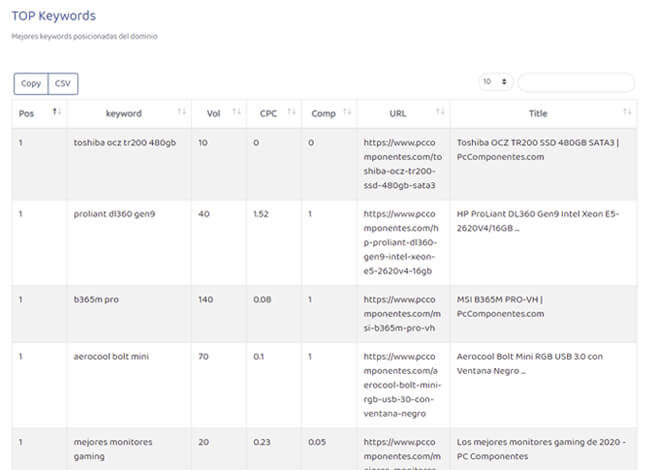The width and height of the screenshot is (650, 470).
Task: Sort by Vol column arrows icon
Action: pos(237,111)
